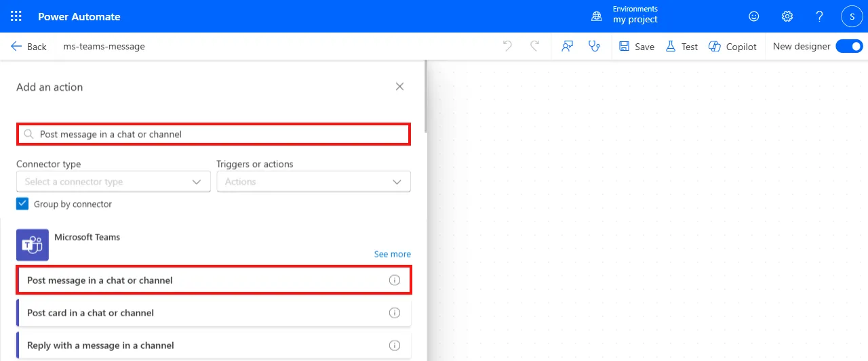Click the action search input field
Image resolution: width=868 pixels, height=361 pixels.
tap(214, 134)
